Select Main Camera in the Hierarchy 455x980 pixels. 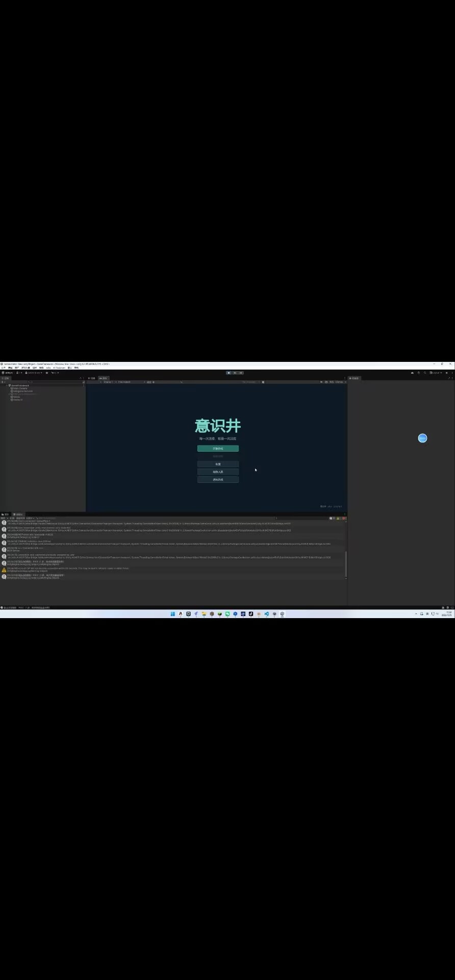(x=20, y=388)
